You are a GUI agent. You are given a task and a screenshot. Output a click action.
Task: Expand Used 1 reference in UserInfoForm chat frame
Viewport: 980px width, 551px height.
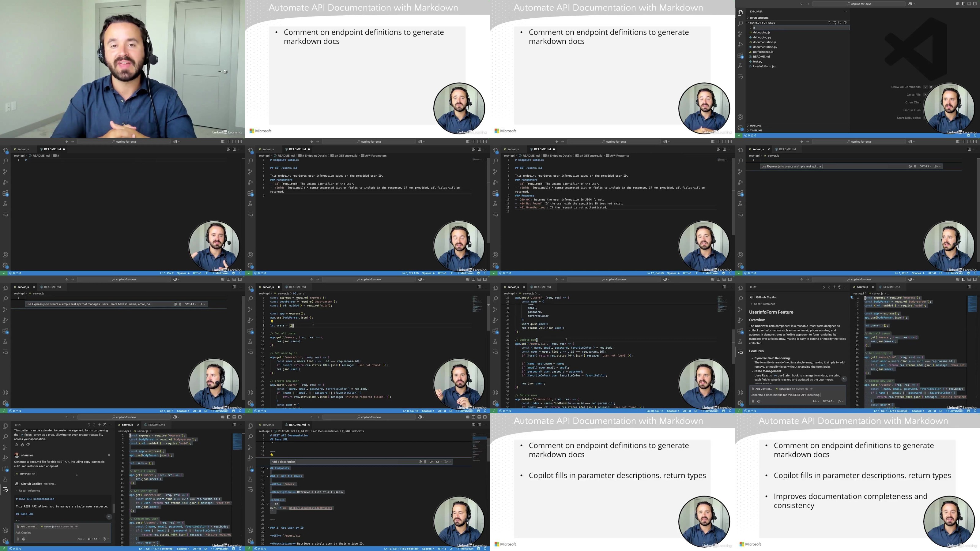point(763,304)
